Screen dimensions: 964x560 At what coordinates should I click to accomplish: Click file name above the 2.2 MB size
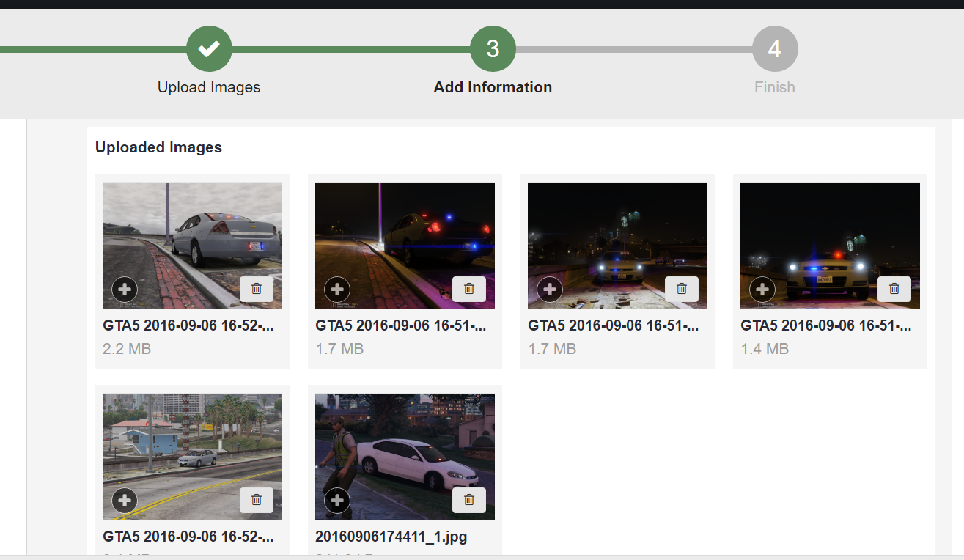click(x=188, y=326)
